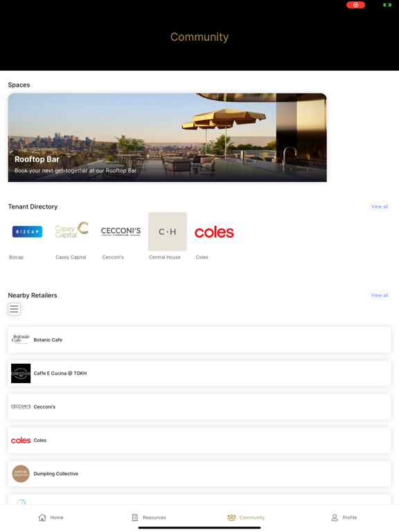View all Nearby Retailers
399x532 pixels.
pos(380,295)
